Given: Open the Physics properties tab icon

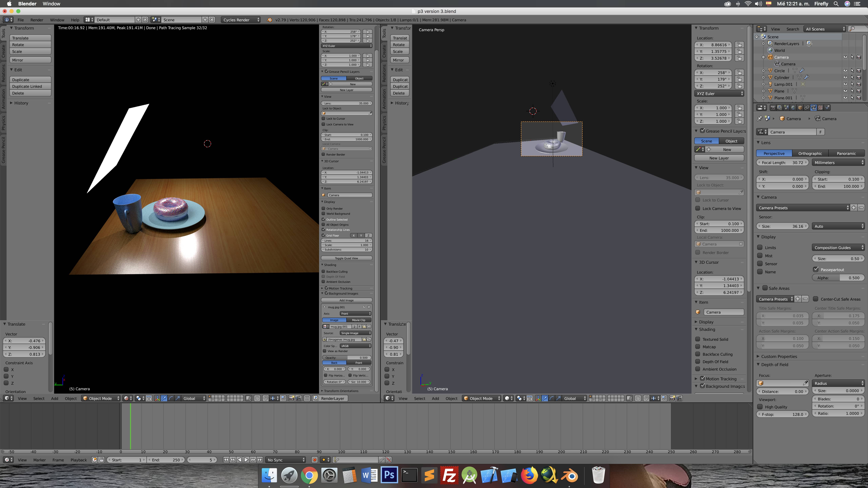Looking at the screenshot, I should click(x=827, y=108).
